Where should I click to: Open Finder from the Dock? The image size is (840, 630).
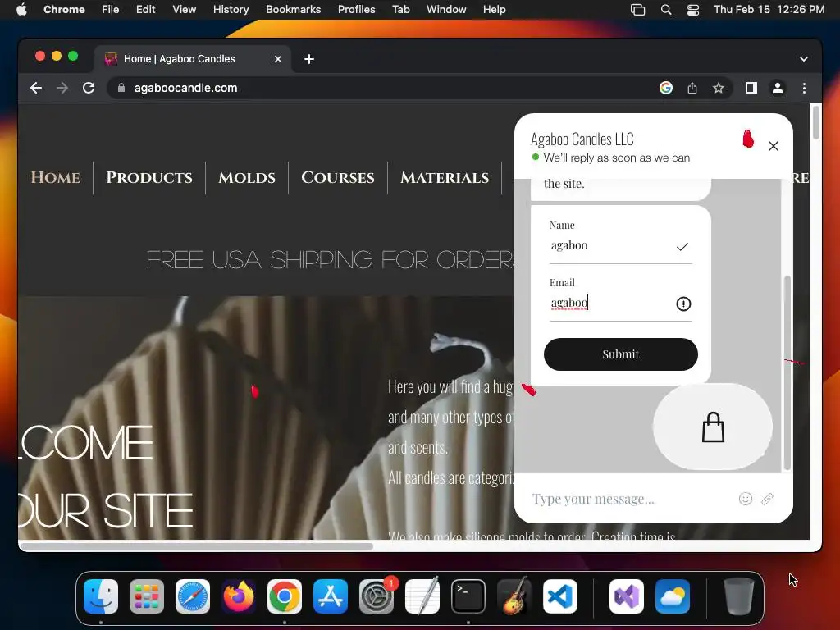(x=101, y=596)
